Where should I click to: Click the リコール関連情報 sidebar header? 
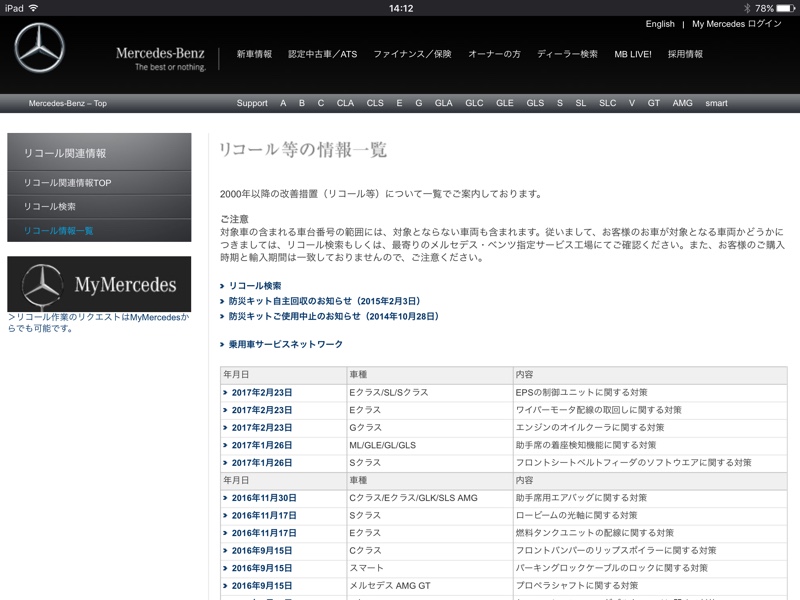(x=99, y=153)
